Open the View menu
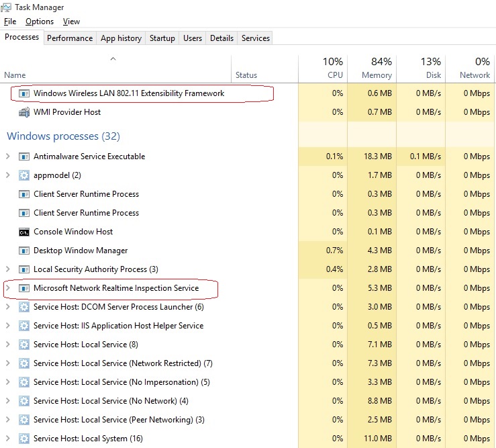Image resolution: width=496 pixels, height=448 pixels. tap(71, 21)
